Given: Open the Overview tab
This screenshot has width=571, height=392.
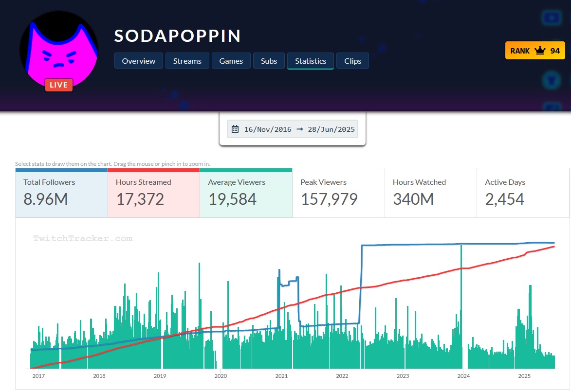Looking at the screenshot, I should coord(138,61).
